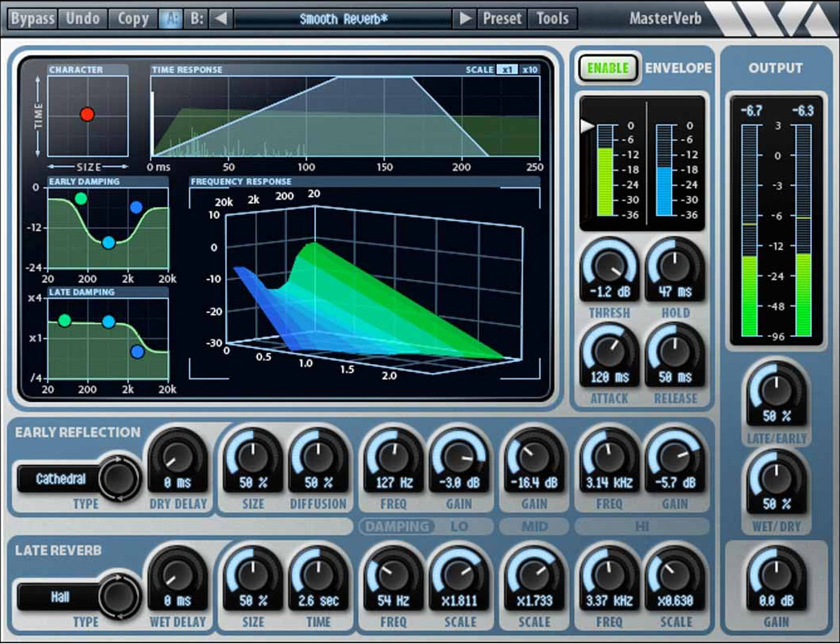Click the WET DELAY knob
This screenshot has height=644, width=840.
(x=178, y=575)
